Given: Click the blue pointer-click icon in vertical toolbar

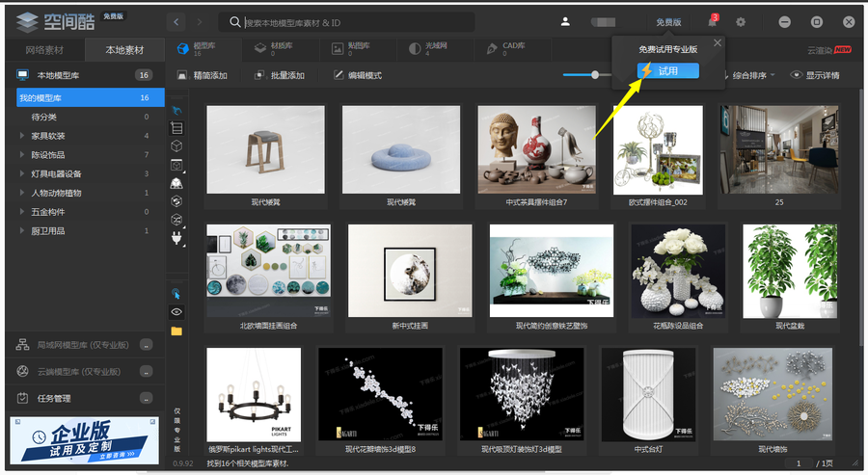Looking at the screenshot, I should (x=176, y=294).
